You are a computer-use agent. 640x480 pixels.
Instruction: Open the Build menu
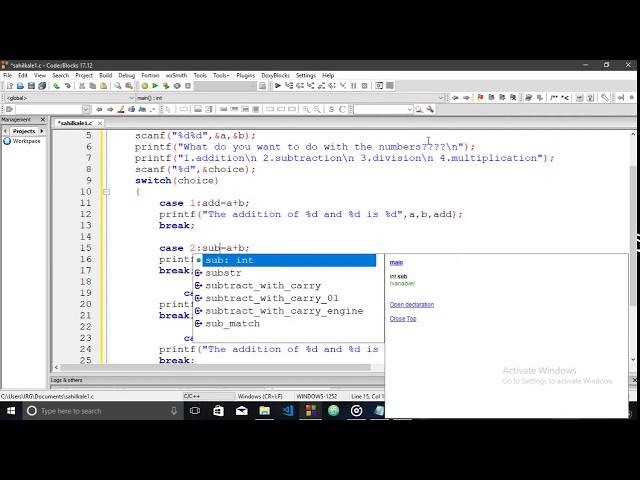point(105,76)
